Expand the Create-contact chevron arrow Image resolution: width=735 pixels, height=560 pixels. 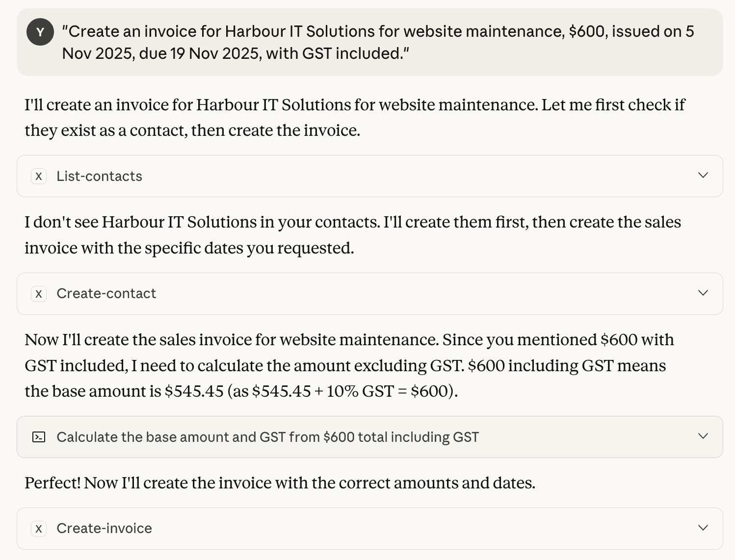coord(703,293)
